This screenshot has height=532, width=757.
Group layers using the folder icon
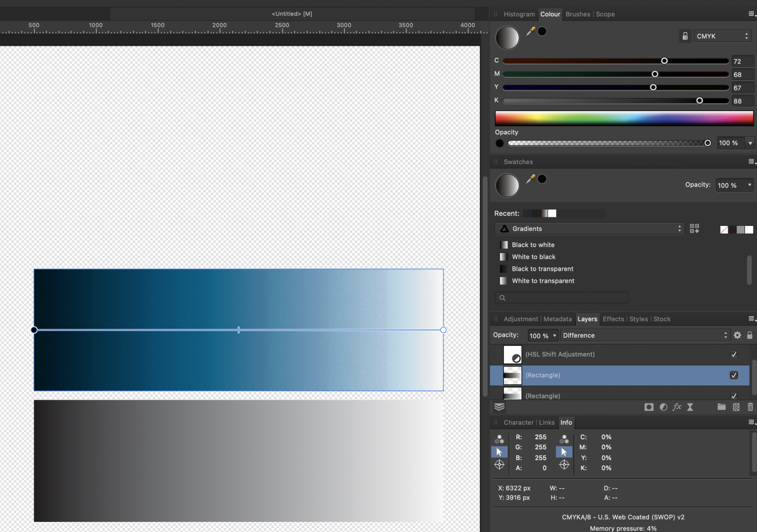point(722,407)
